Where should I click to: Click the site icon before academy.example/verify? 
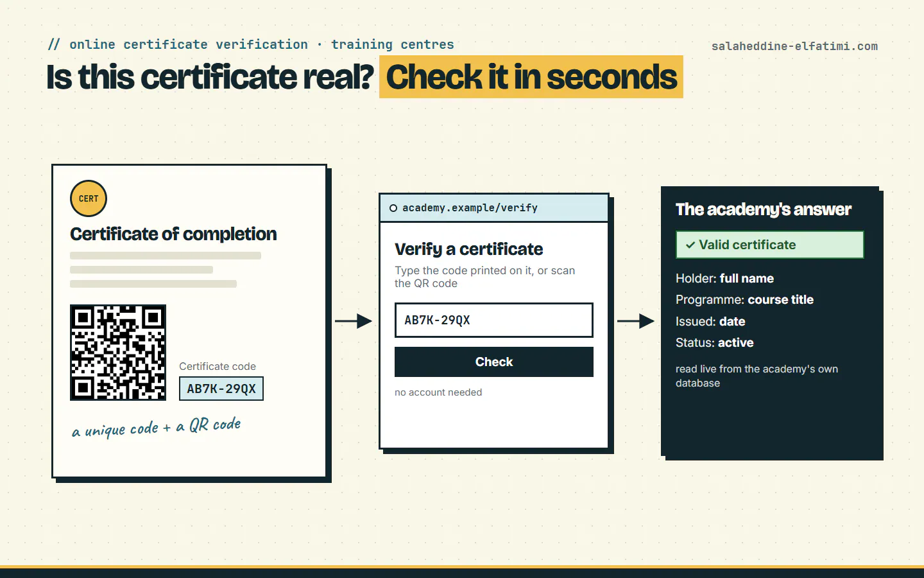coord(393,208)
